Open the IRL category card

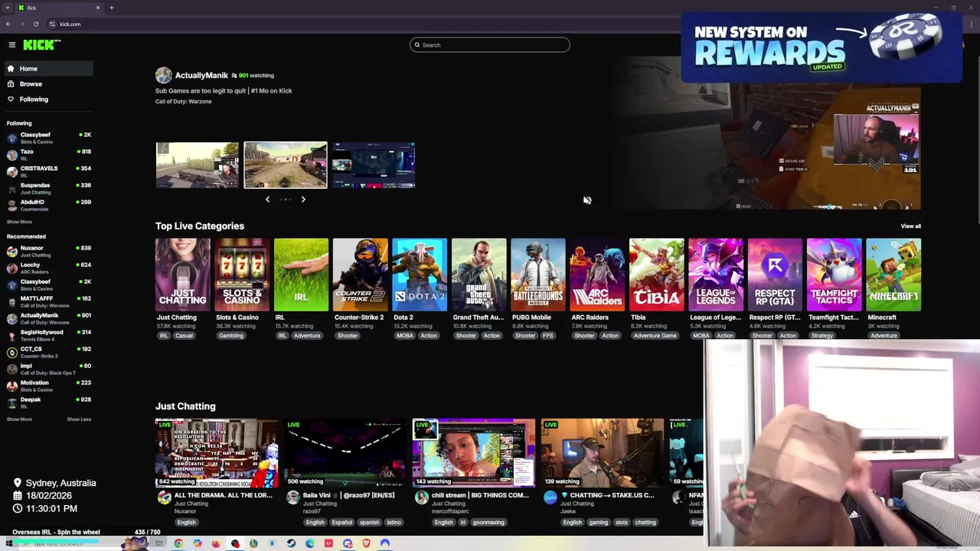click(x=301, y=275)
